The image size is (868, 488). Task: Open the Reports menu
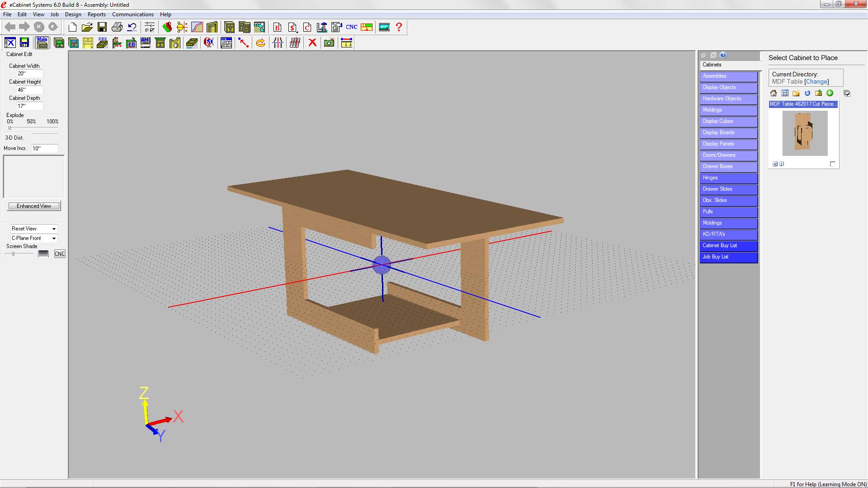[96, 14]
